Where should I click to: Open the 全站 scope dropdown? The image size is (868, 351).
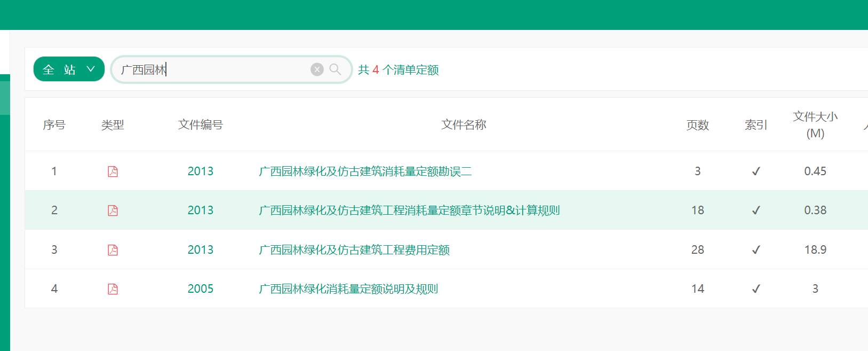pos(69,69)
